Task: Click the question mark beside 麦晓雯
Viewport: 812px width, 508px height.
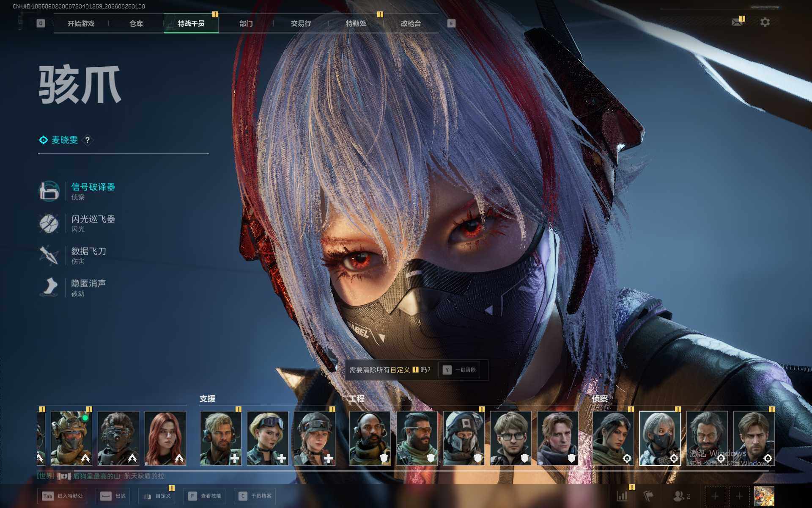Action: (88, 140)
